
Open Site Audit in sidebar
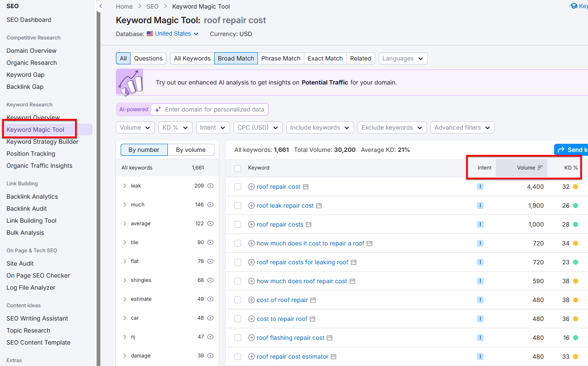click(x=20, y=263)
